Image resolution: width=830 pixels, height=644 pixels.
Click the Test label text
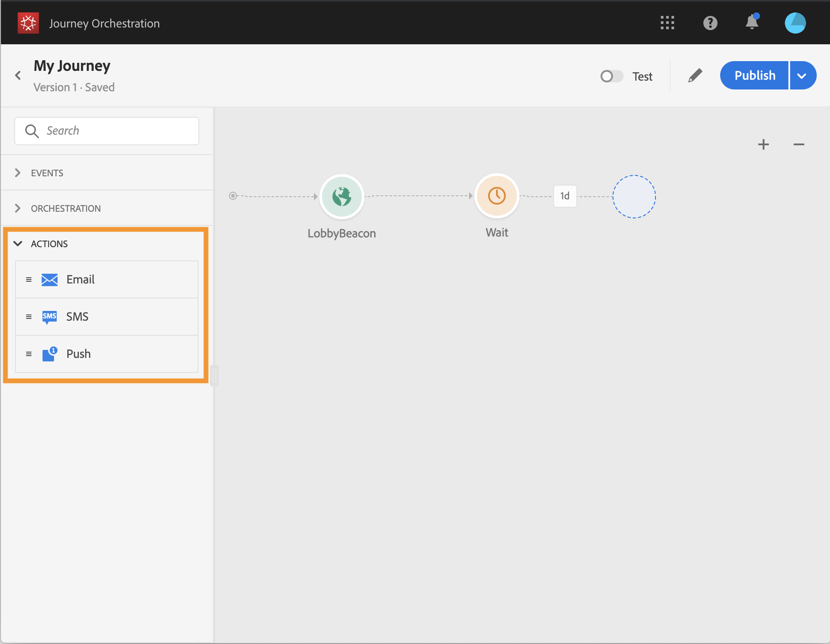click(642, 77)
